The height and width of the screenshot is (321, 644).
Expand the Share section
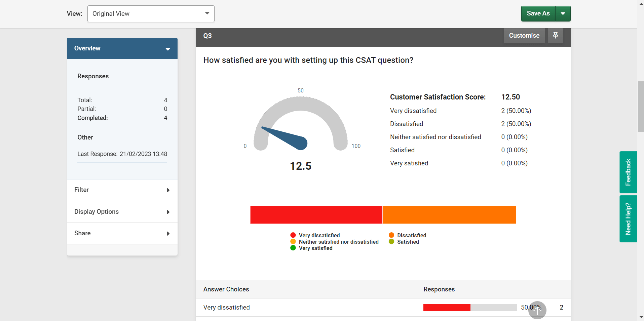point(122,233)
